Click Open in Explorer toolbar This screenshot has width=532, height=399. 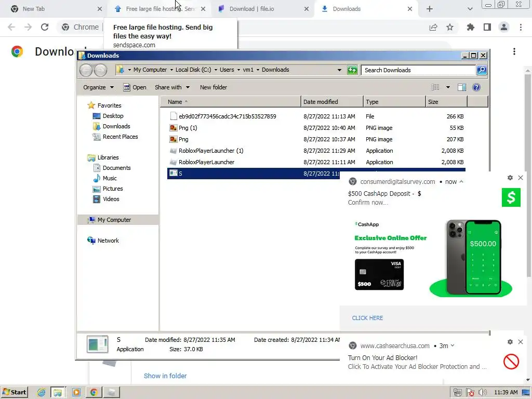click(135, 87)
